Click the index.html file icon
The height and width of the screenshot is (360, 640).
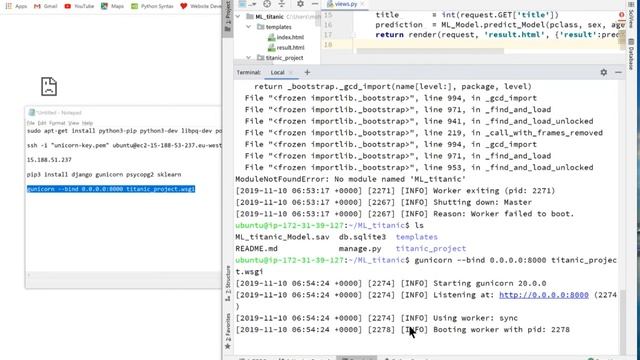pos(271,37)
